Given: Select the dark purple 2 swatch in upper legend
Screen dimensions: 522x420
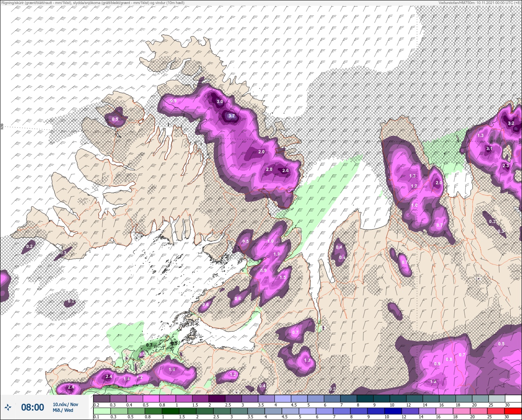Looking at the screenshot, I should (217, 398).
